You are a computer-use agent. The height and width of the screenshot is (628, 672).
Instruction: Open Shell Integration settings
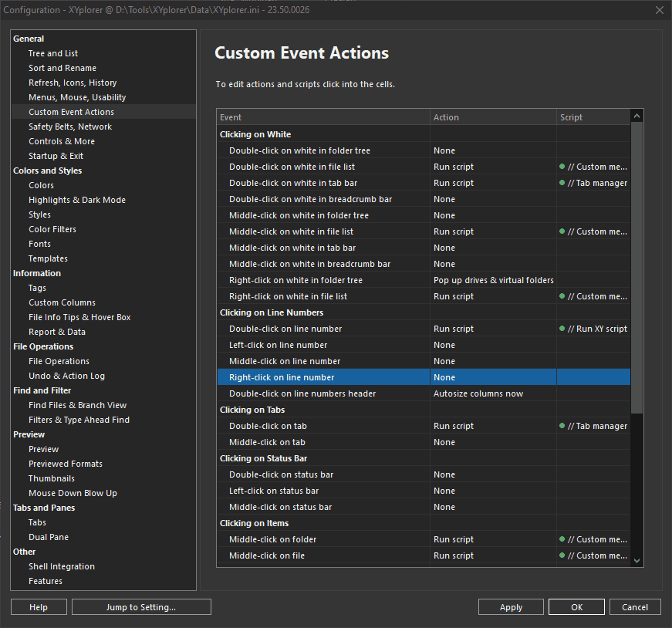click(62, 566)
